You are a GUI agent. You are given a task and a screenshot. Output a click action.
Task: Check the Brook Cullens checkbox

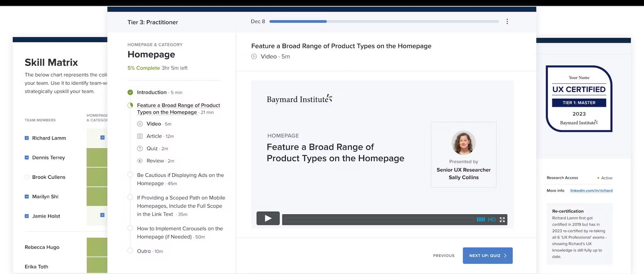[x=27, y=177]
